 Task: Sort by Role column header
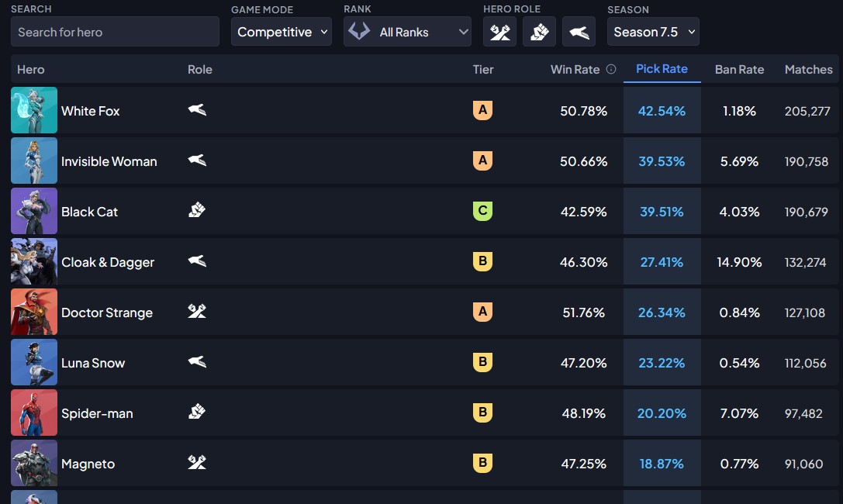tap(200, 69)
